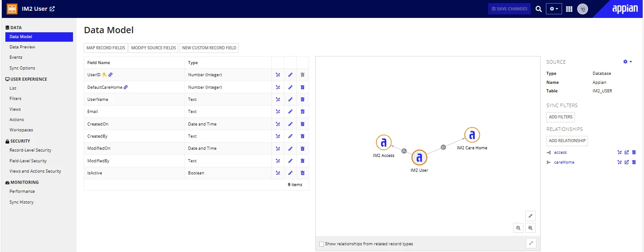Click NEW CUSTOM RECORD FIELD button

coord(209,48)
